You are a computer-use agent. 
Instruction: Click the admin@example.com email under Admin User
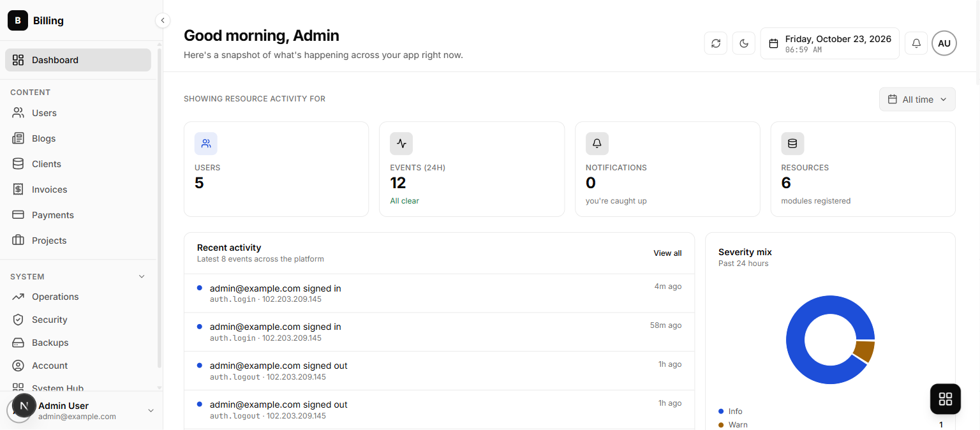77,417
